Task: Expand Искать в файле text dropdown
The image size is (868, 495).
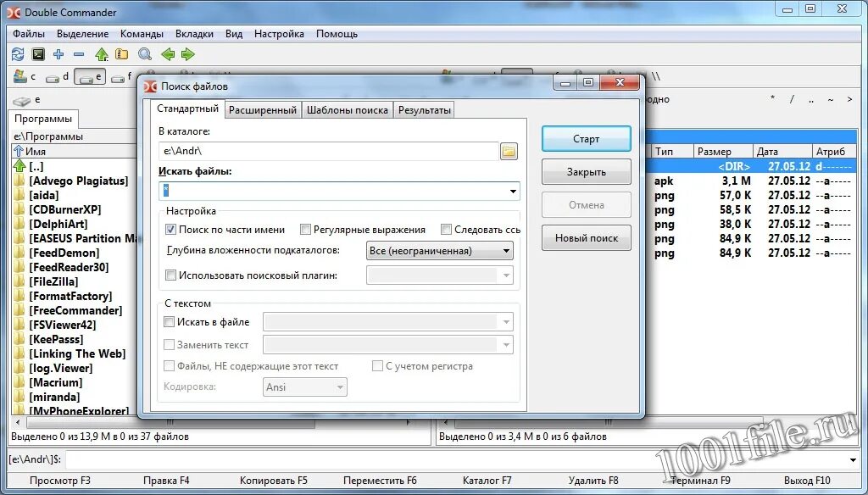Action: click(x=506, y=322)
